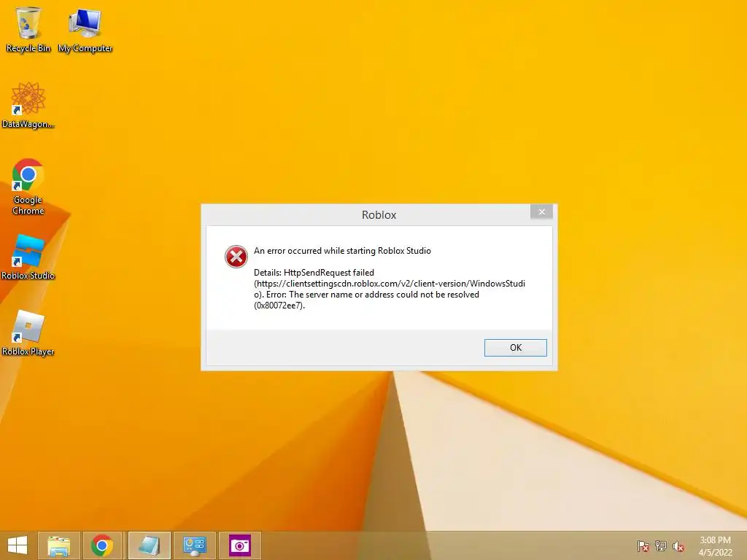Switch to the Notepad taskbar item

click(x=149, y=545)
